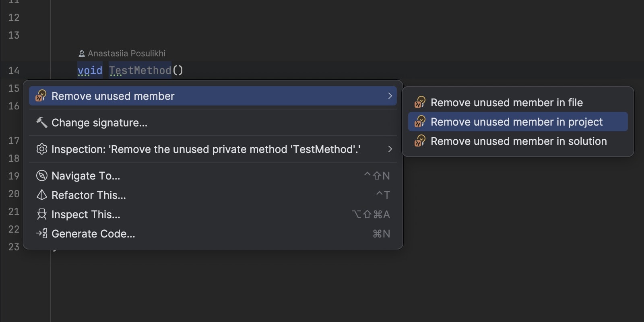Screen dimensions: 644x322
Task: Click the Generate Code arrow icon
Action: click(41, 233)
